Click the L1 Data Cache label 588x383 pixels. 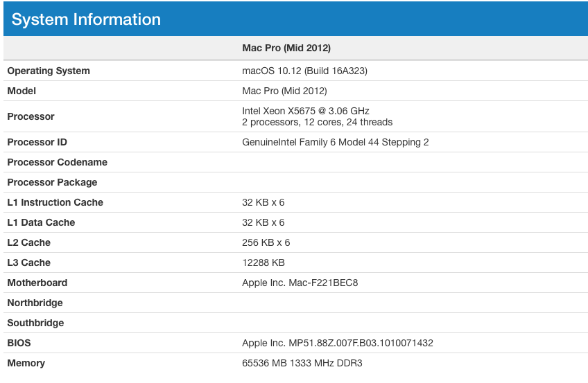coord(41,222)
